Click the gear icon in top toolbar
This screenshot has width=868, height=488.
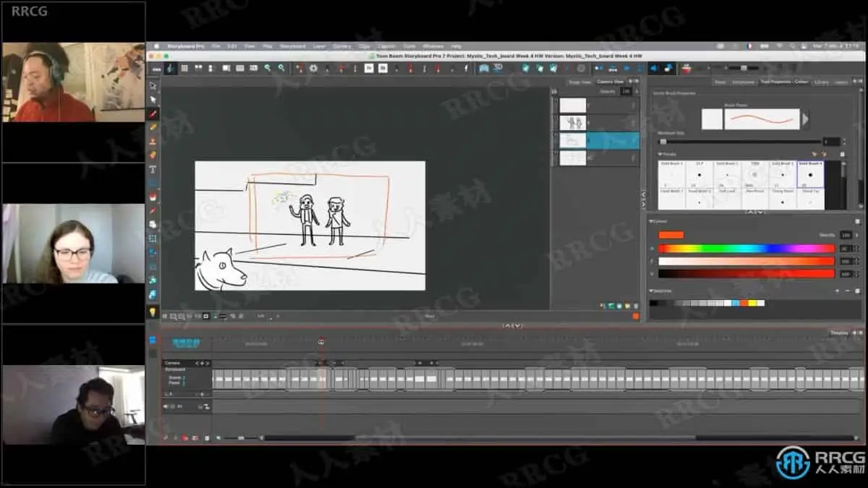313,68
